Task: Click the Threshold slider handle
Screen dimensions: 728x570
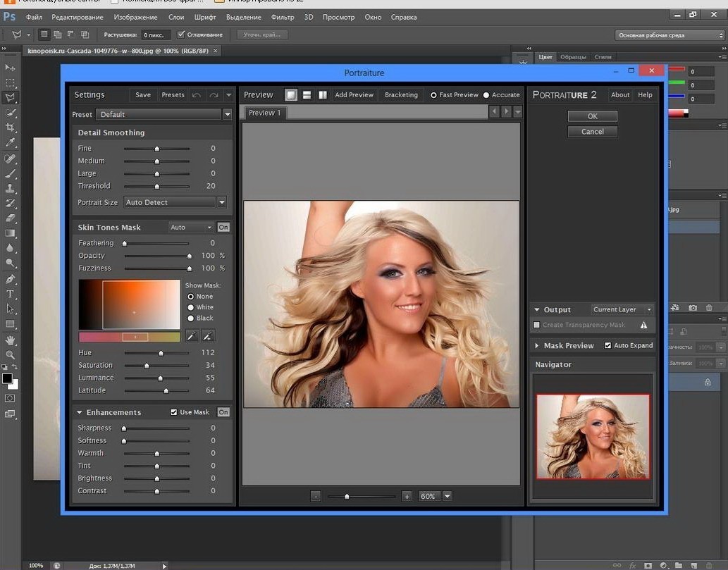Action: tap(156, 186)
